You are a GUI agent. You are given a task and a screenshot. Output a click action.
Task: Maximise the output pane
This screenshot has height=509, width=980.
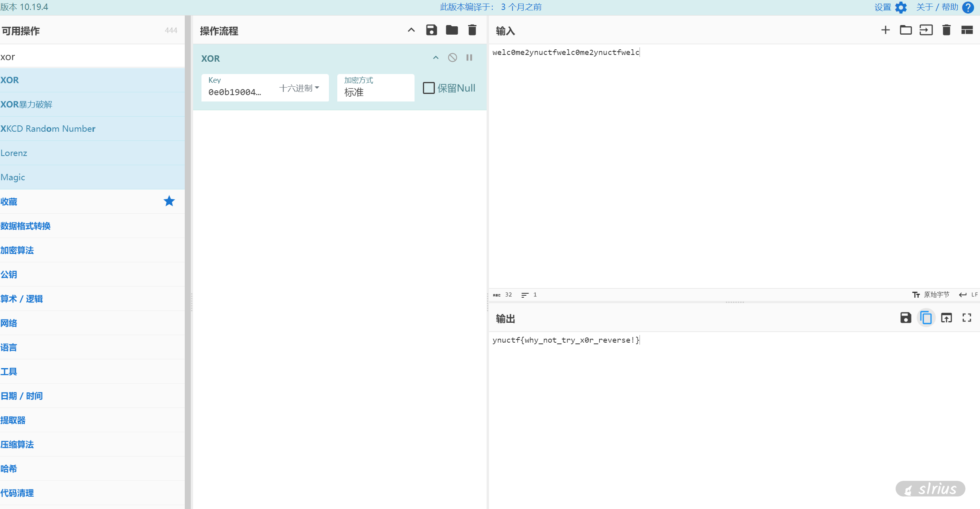pyautogui.click(x=966, y=318)
